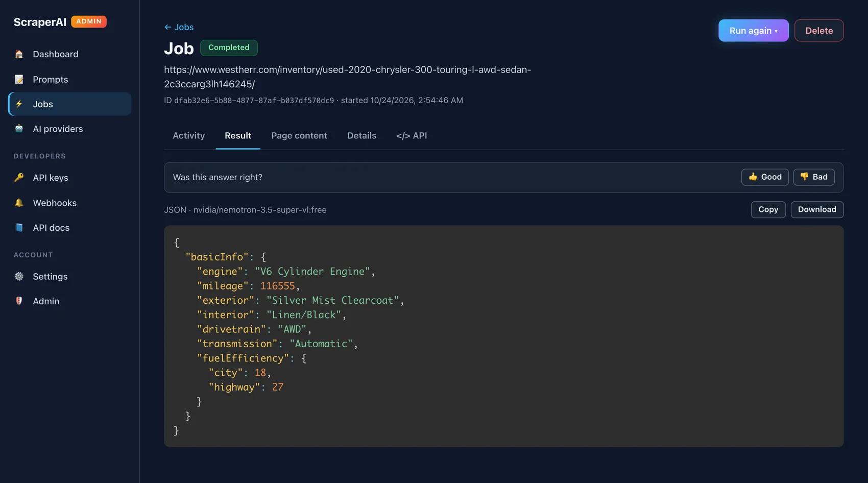Go back via the Jobs link
868x483 pixels.
point(179,27)
